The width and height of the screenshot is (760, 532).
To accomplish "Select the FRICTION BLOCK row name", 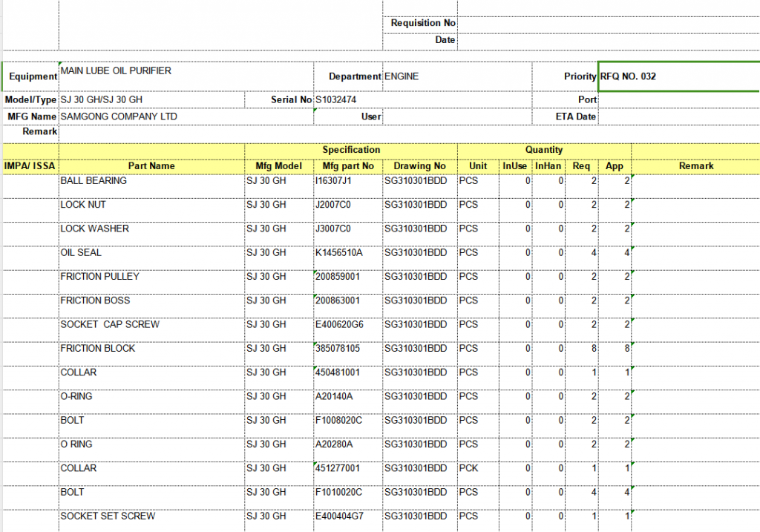I will coord(151,349).
